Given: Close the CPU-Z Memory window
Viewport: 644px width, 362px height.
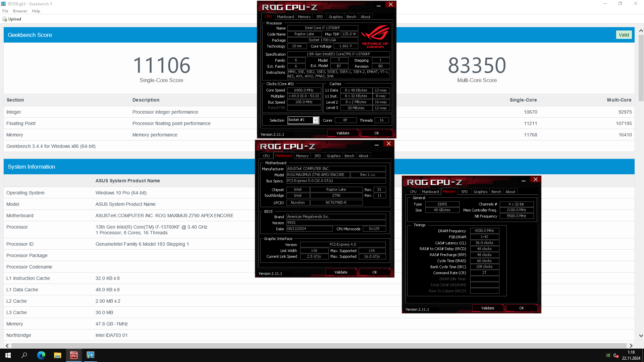Looking at the screenshot, I should pyautogui.click(x=536, y=179).
